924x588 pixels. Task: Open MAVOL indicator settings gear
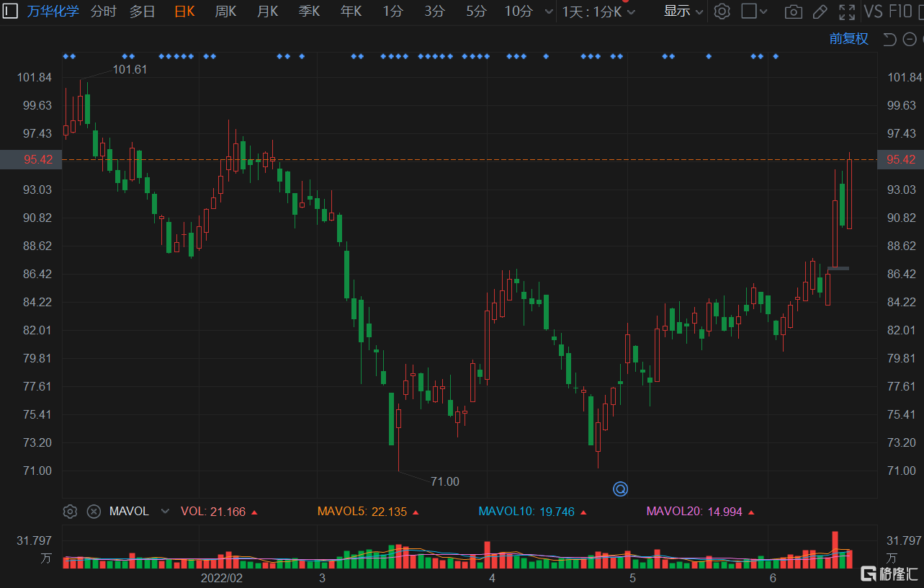pos(70,512)
